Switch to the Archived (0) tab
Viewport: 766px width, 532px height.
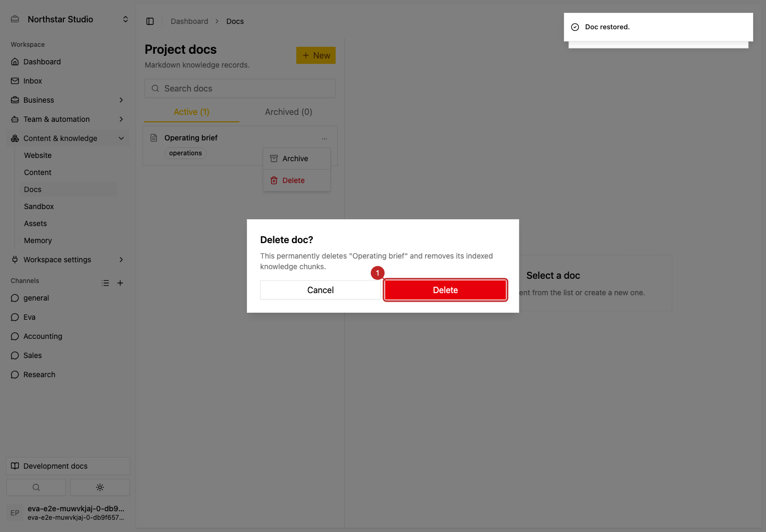(x=288, y=112)
